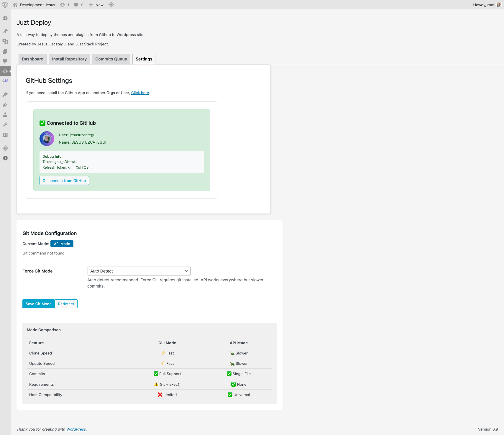Viewport: 504px width, 435px height.
Task: Switch to the Install Repository tab
Action: (69, 59)
